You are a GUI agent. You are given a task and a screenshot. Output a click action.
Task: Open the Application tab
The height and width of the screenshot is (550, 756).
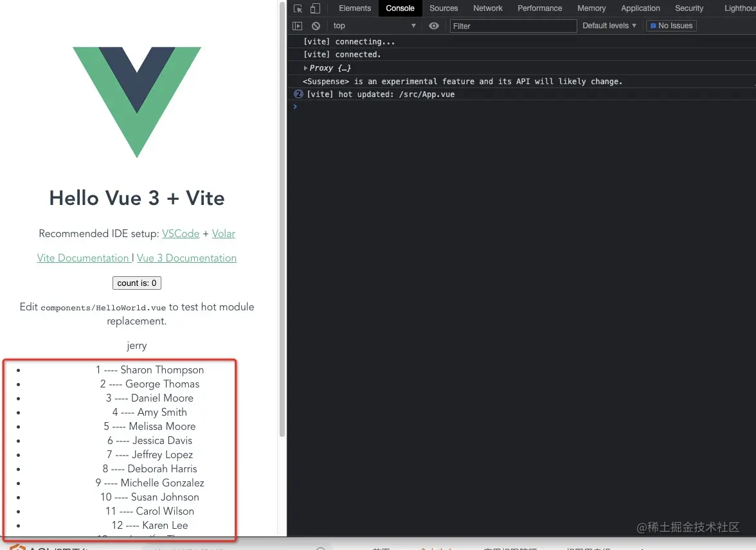[x=640, y=8]
